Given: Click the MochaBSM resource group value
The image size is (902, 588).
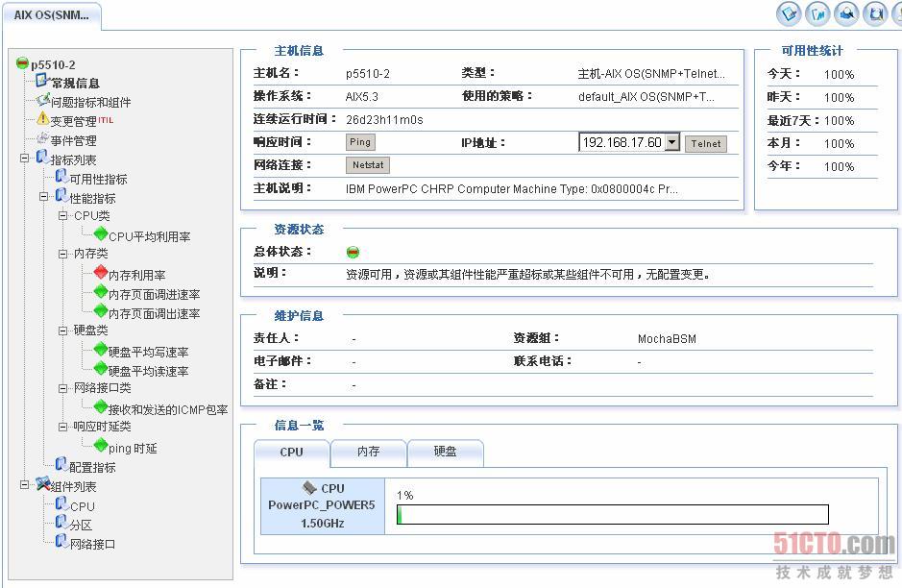Looking at the screenshot, I should point(667,339).
